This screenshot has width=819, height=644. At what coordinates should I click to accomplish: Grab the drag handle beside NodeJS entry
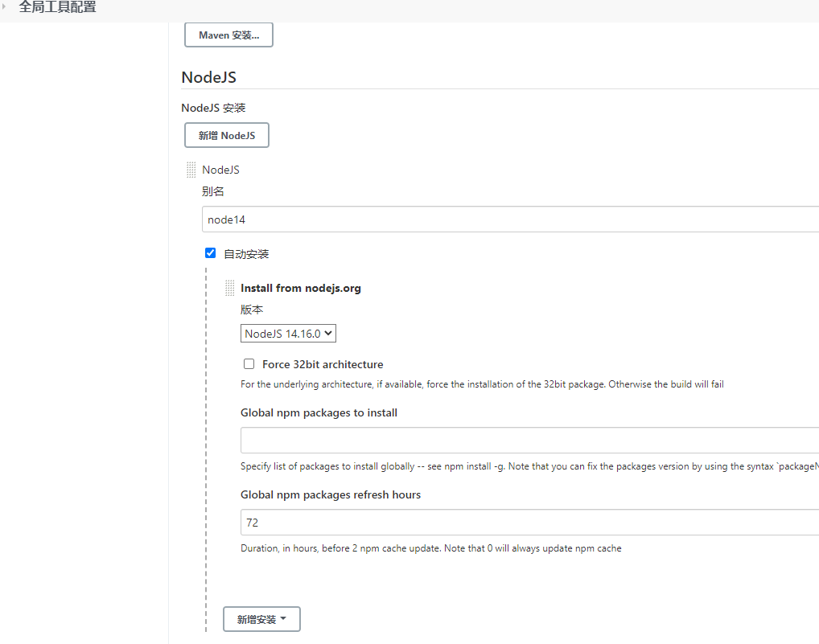coord(191,170)
